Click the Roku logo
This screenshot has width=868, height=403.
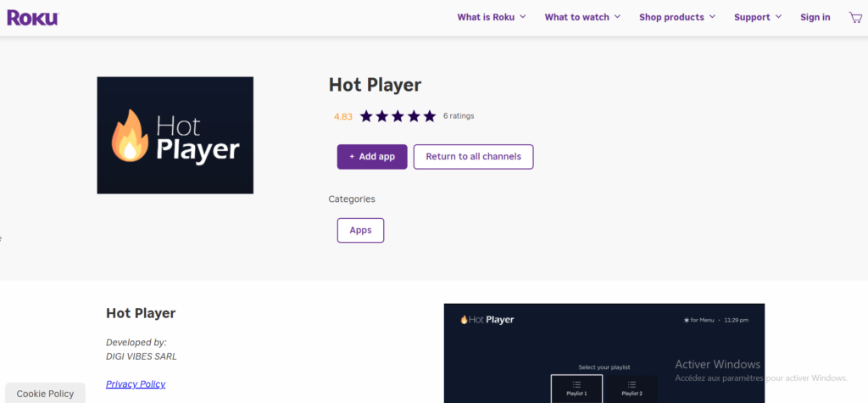coord(33,17)
